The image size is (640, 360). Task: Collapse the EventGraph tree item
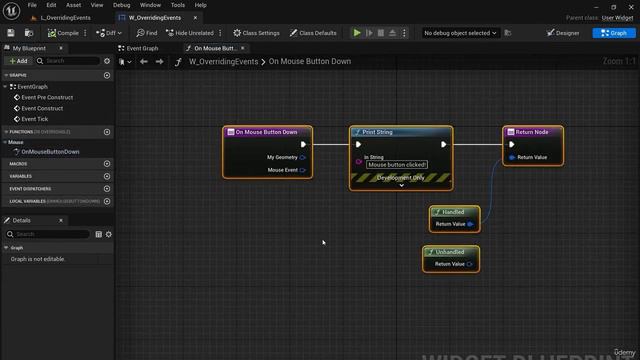pos(5,87)
